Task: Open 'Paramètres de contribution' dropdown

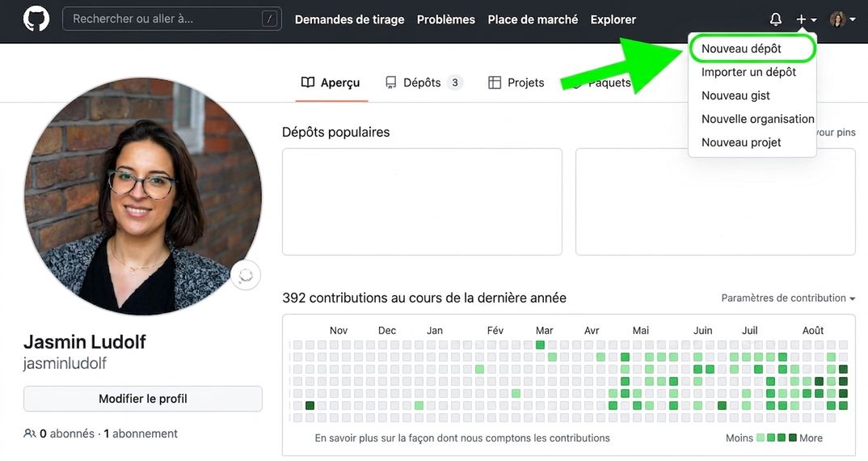Action: coord(788,298)
